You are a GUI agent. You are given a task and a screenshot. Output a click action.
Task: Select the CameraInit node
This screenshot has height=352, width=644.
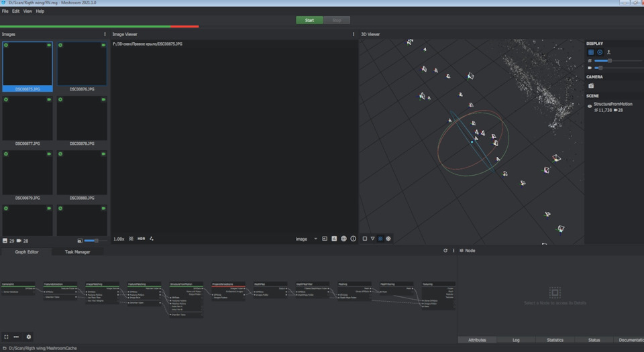pos(17,288)
